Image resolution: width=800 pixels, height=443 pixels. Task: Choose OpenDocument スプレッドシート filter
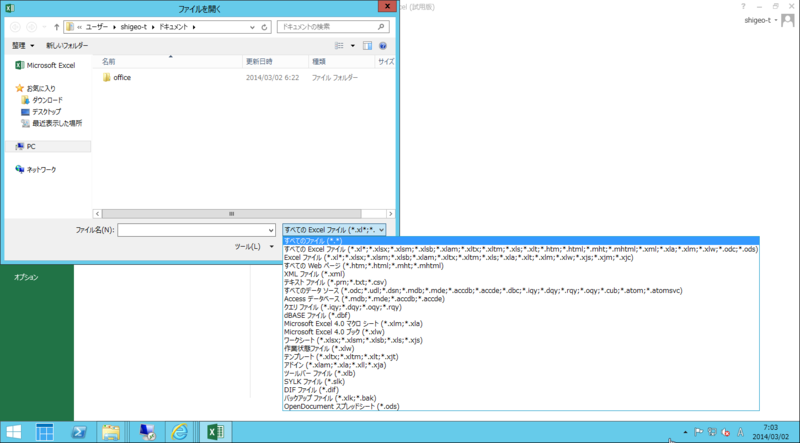pos(521,406)
